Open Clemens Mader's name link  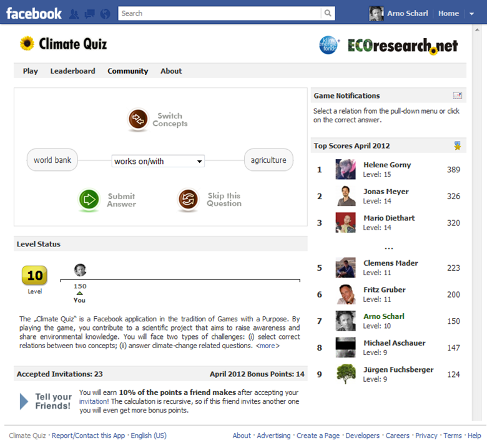click(390, 263)
